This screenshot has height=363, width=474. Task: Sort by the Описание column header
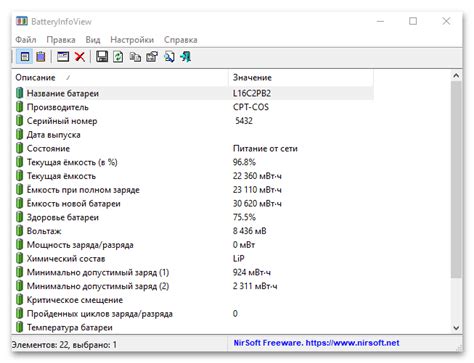pos(120,77)
